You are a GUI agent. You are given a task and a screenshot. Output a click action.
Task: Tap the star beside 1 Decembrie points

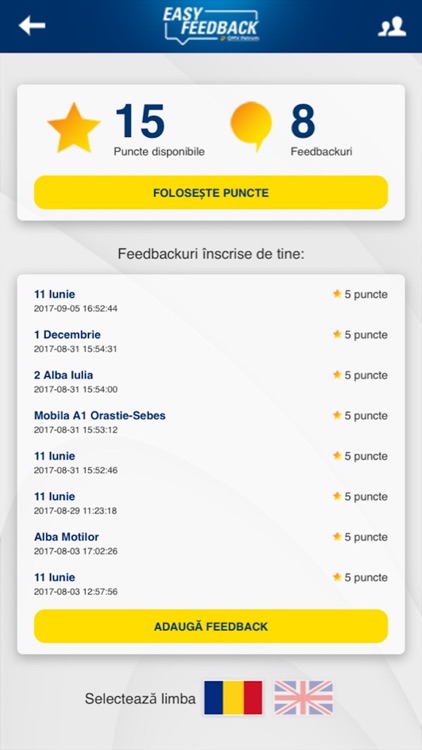[x=337, y=334]
